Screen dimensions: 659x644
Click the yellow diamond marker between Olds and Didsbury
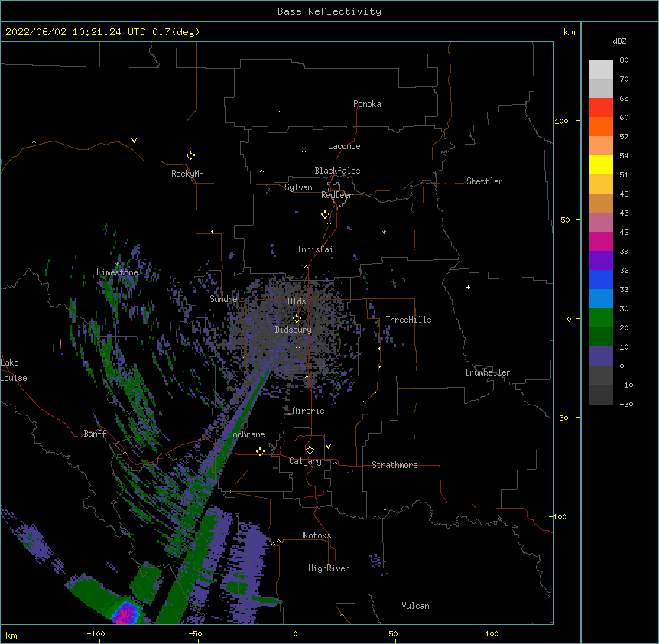click(297, 318)
